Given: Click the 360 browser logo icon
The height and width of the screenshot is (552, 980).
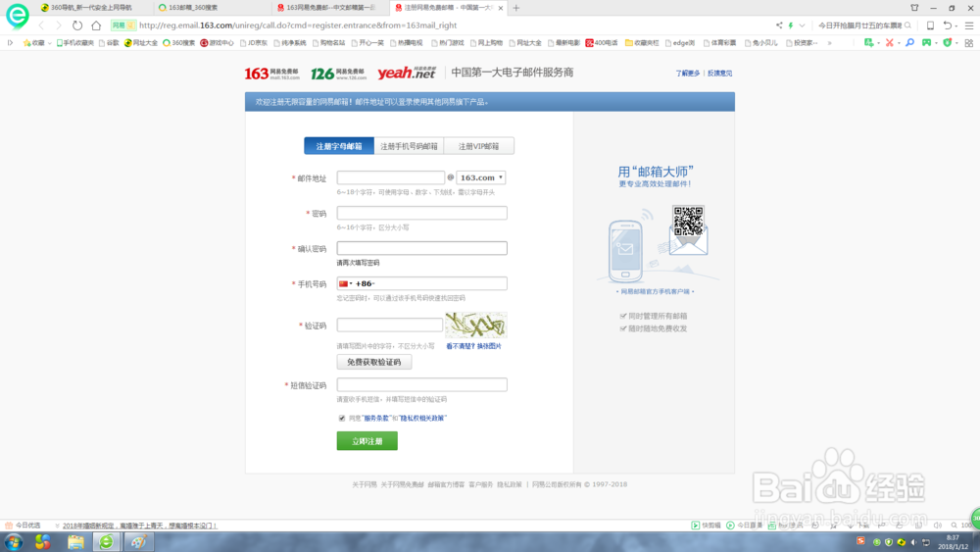Looking at the screenshot, I should pos(17,16).
